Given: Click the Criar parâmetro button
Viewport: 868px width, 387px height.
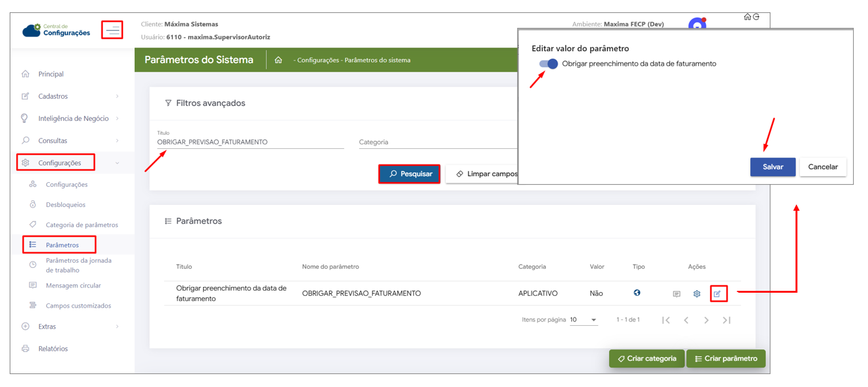Looking at the screenshot, I should [x=726, y=358].
